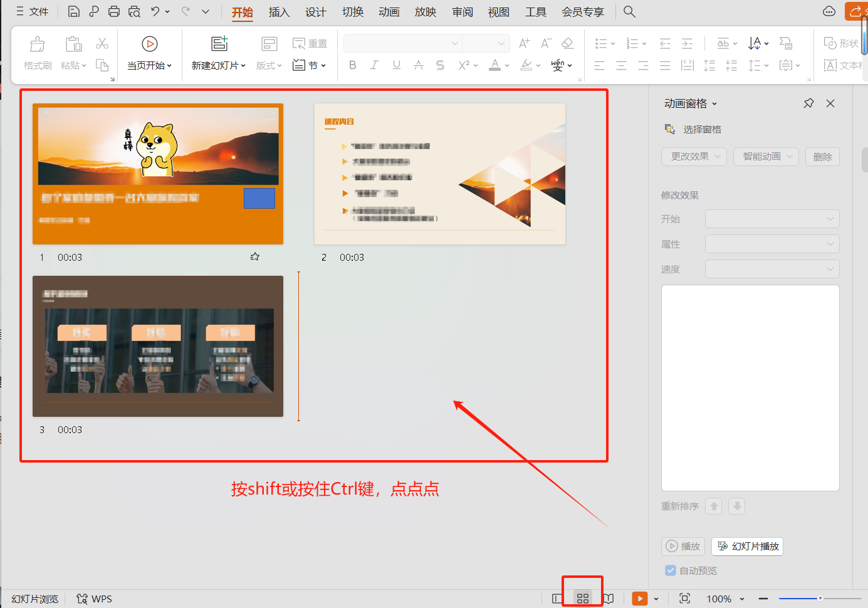Switch to reading view icon
Viewport: 868px width, 608px height.
click(x=608, y=599)
